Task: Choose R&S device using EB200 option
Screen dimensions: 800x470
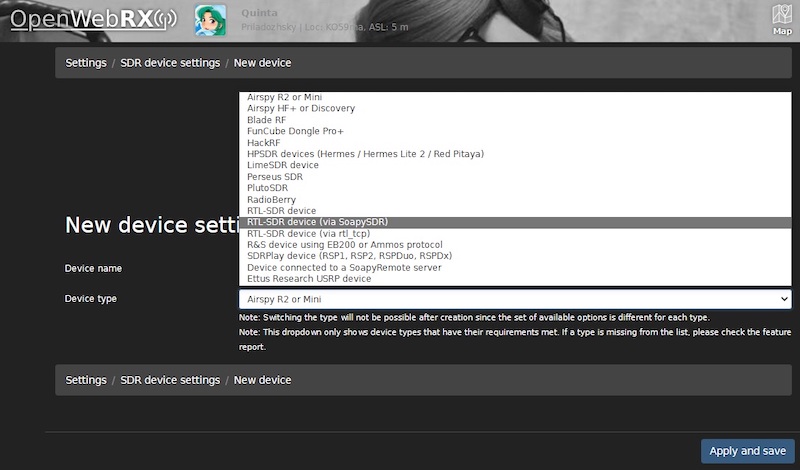Action: pyautogui.click(x=515, y=244)
